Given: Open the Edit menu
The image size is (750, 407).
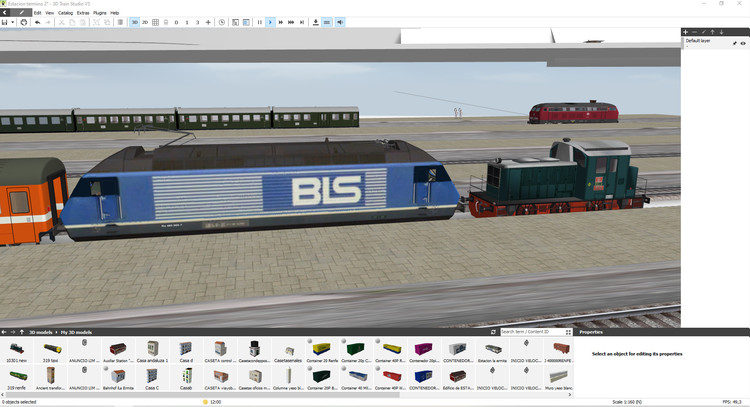Looking at the screenshot, I should pos(37,13).
